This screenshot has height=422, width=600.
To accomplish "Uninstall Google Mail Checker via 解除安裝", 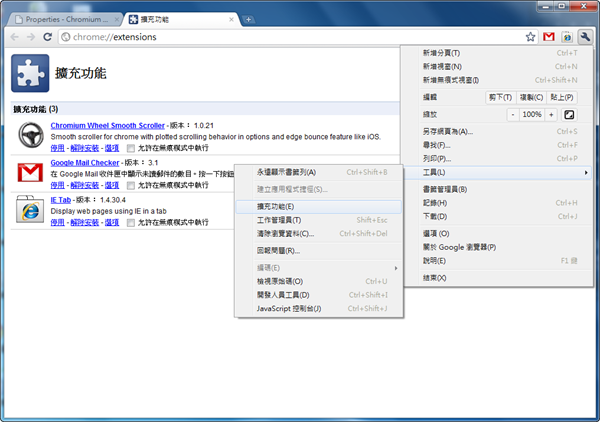I will pyautogui.click(x=85, y=185).
